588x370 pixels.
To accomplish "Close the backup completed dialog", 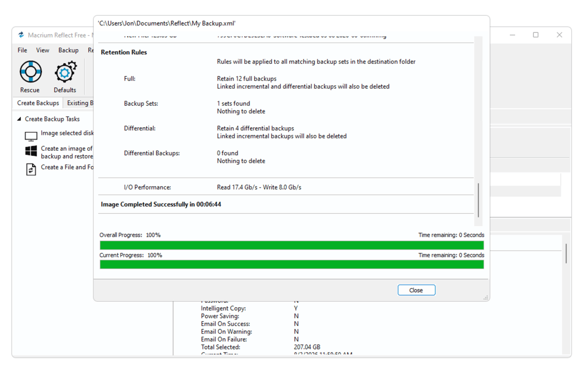I will 416,290.
